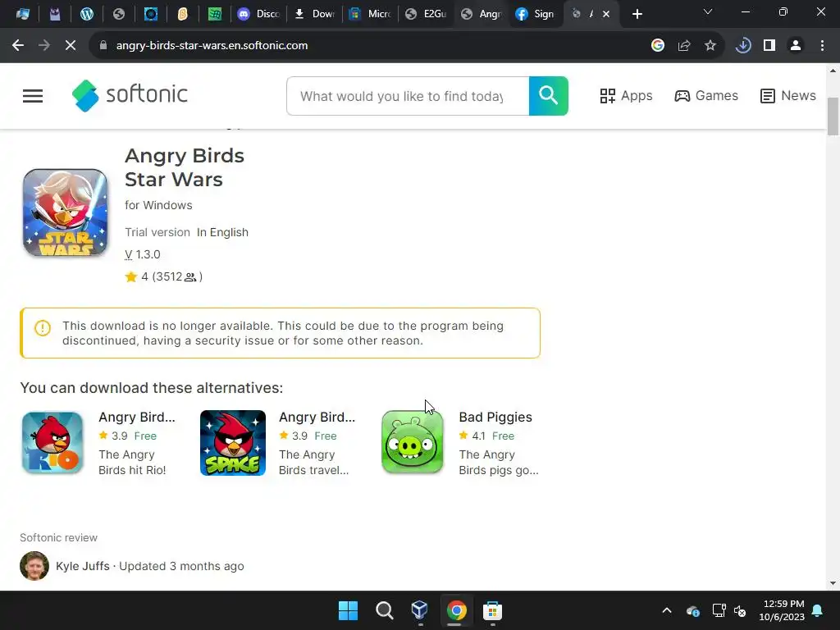Click the Softonic logo
This screenshot has width=840, height=630.
click(x=130, y=95)
